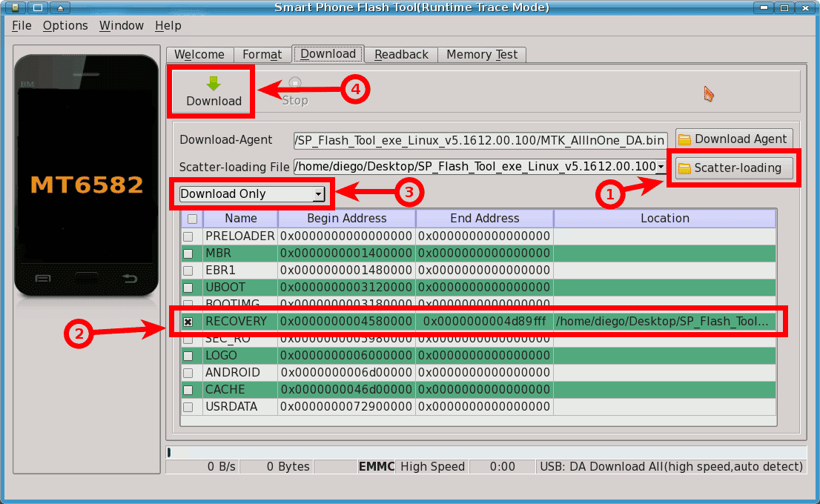This screenshot has height=504, width=820.
Task: Click the phone's menu key icon
Action: coord(42,279)
